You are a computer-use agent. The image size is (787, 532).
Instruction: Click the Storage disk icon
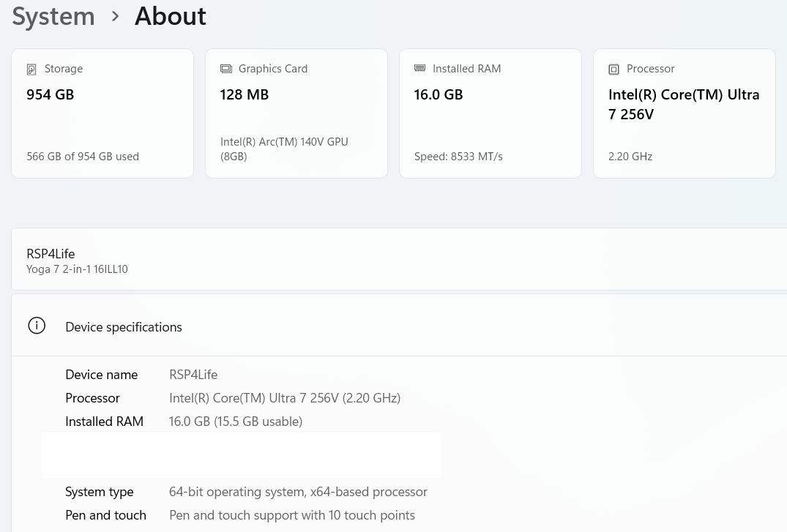click(31, 70)
